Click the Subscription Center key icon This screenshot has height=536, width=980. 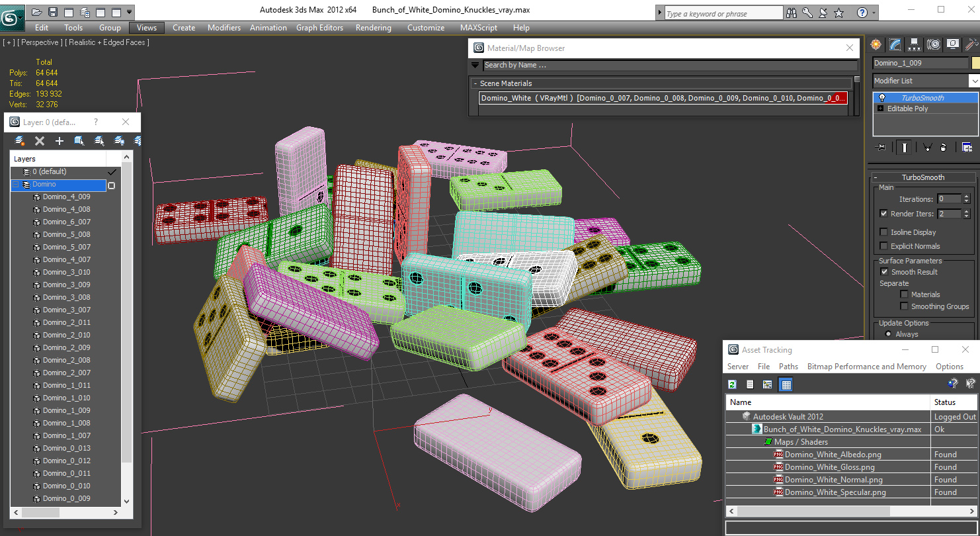(x=807, y=13)
